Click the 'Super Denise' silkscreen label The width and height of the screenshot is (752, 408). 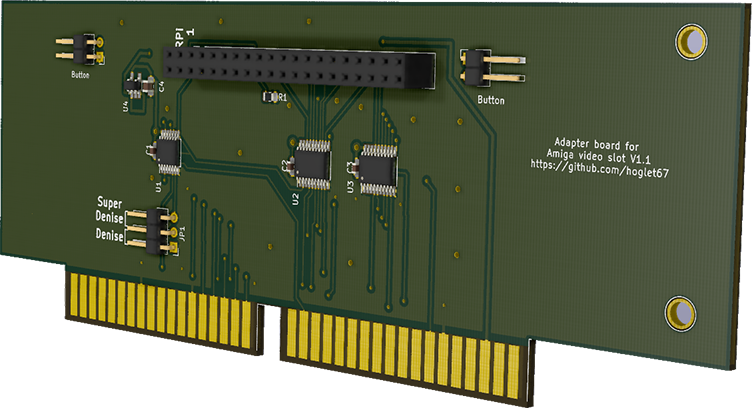click(109, 210)
